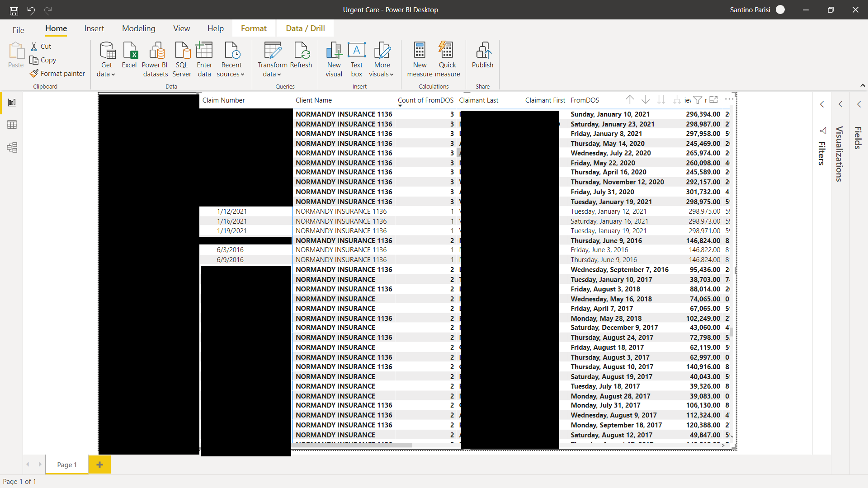Create a Quick measure

[x=448, y=59]
